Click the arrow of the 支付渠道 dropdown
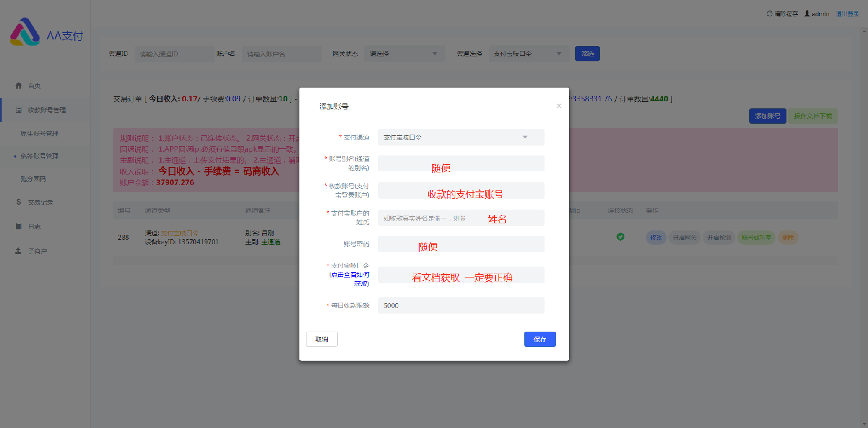 [525, 137]
